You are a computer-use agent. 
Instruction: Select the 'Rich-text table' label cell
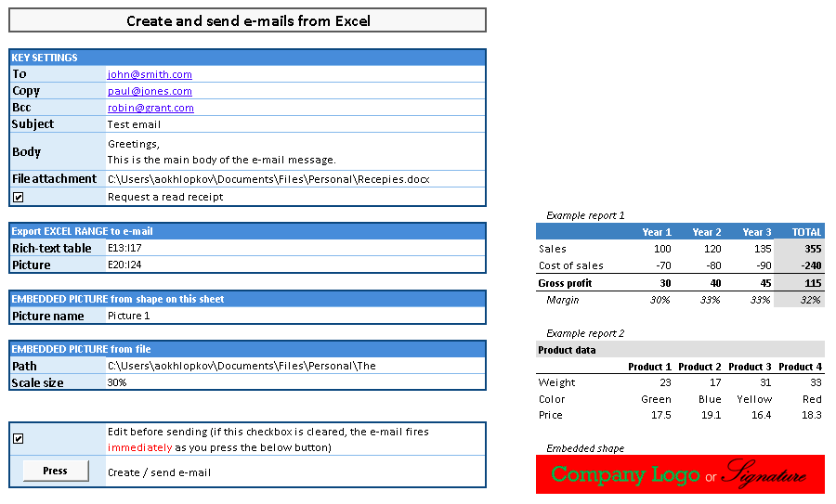(58, 248)
